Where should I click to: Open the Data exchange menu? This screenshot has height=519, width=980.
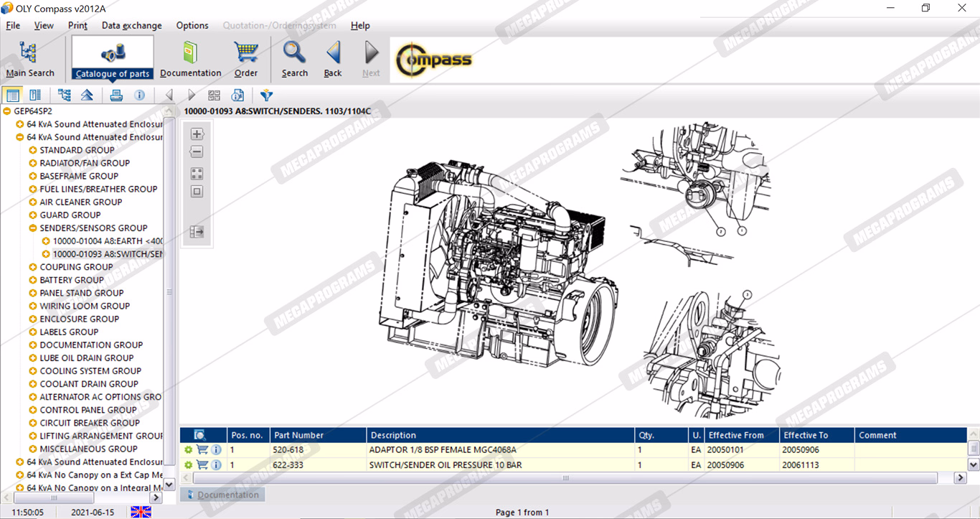(131, 25)
